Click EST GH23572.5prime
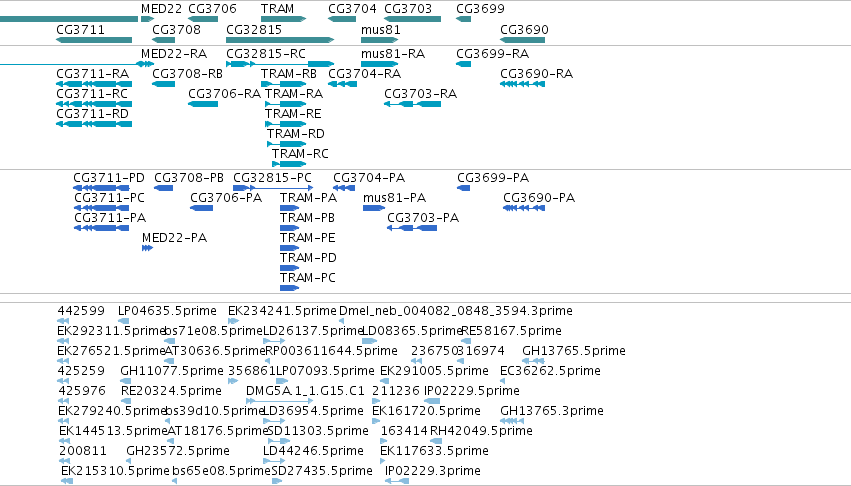 tap(178, 452)
